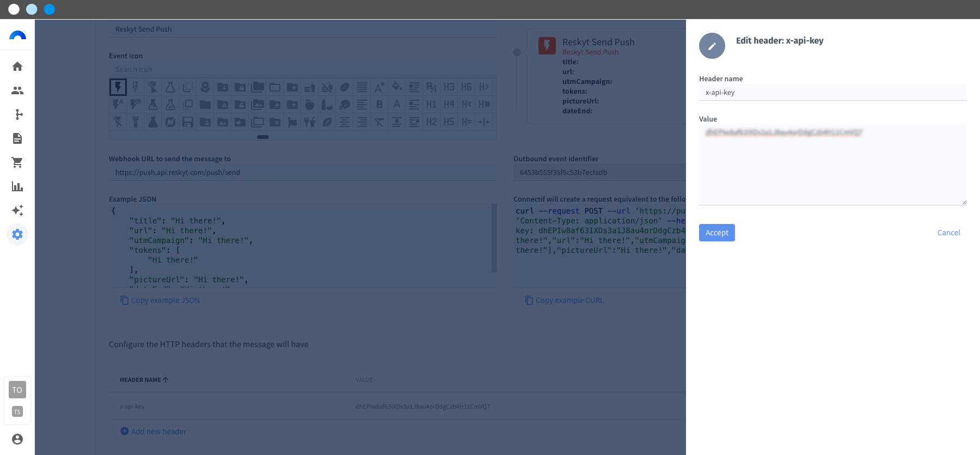
Task: Open the shopping cart sidebar icon
Action: click(x=17, y=162)
